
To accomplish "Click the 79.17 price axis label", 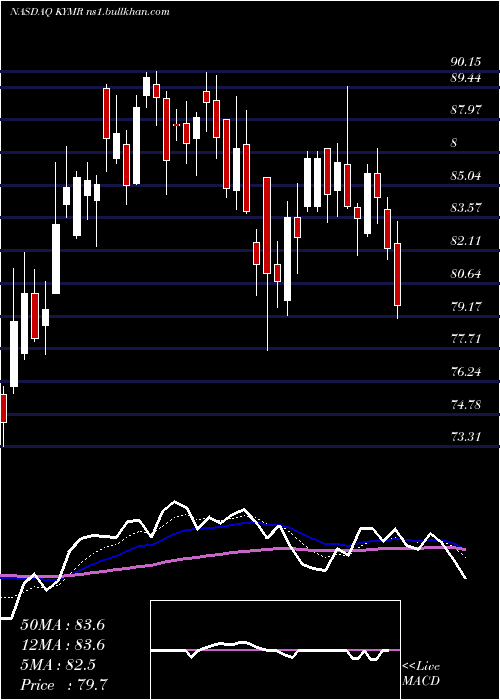I will 466,306.
